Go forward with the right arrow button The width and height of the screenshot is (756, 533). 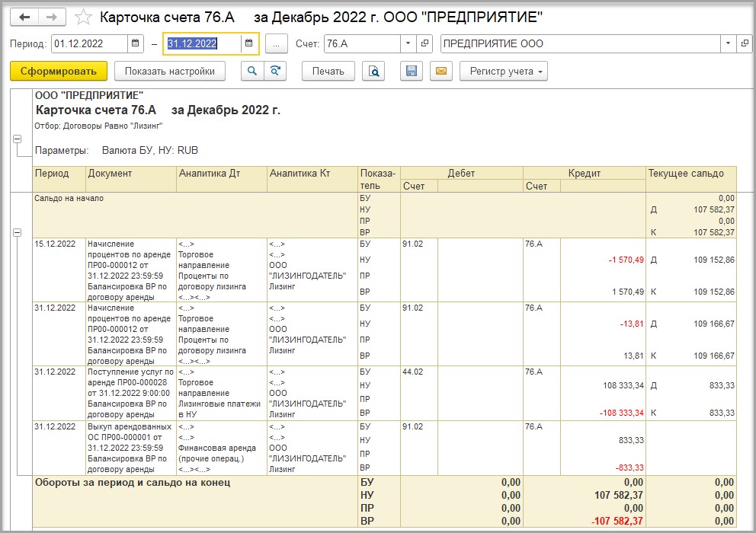point(52,18)
